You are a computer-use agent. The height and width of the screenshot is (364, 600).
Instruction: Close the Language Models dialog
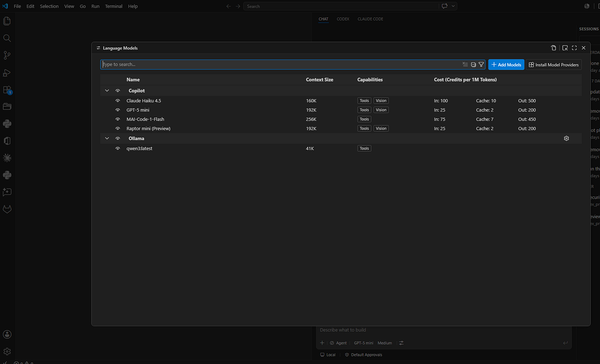click(583, 48)
